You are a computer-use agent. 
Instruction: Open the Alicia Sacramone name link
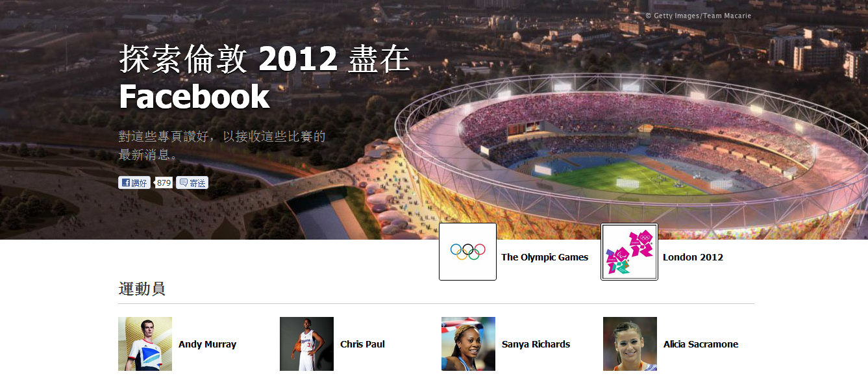point(701,344)
